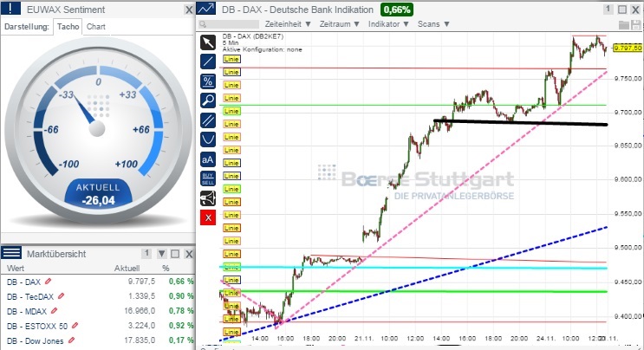This screenshot has height=350, width=644.
Task: Click the green 0,66% badge in chart title
Action: (x=397, y=10)
